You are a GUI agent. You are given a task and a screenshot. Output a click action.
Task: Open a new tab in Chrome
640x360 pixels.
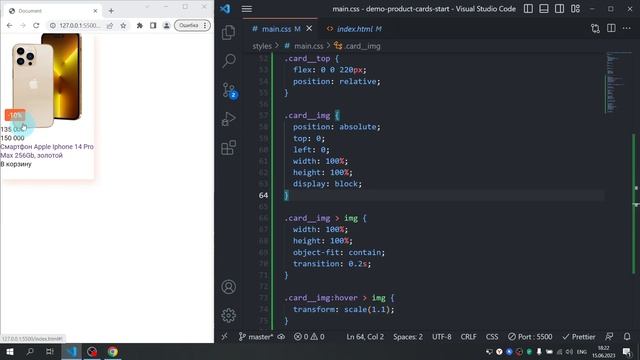[111, 11]
